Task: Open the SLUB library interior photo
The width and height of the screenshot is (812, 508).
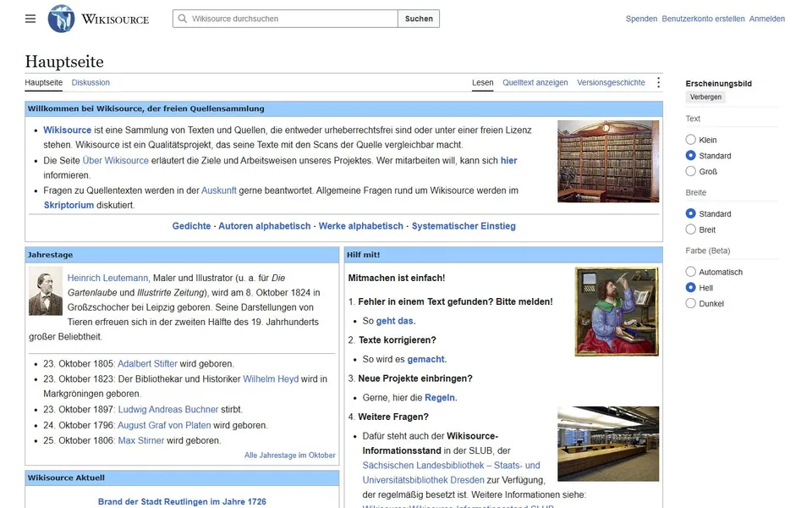Action: coord(608,444)
